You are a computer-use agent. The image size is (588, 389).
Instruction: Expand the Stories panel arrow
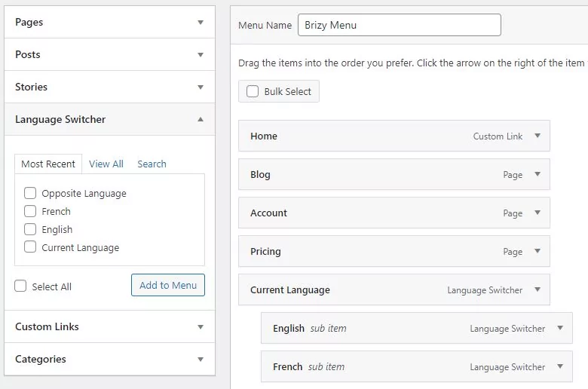click(201, 87)
